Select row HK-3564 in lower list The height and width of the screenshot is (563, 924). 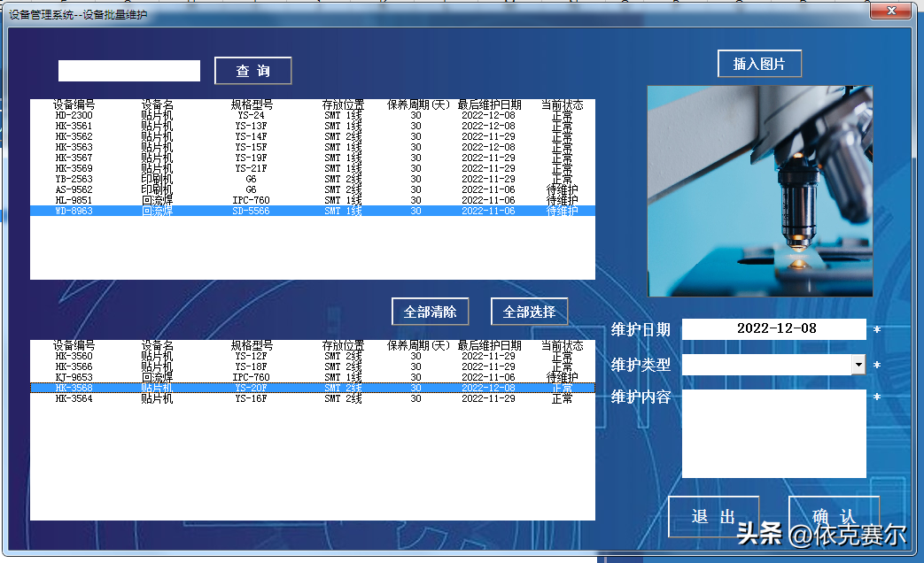pos(313,398)
